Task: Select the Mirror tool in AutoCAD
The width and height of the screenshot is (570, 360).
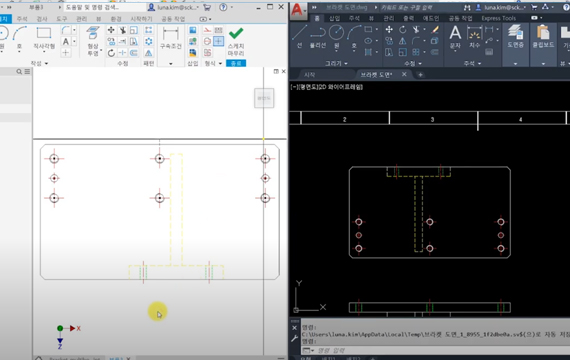Action: tap(402, 41)
